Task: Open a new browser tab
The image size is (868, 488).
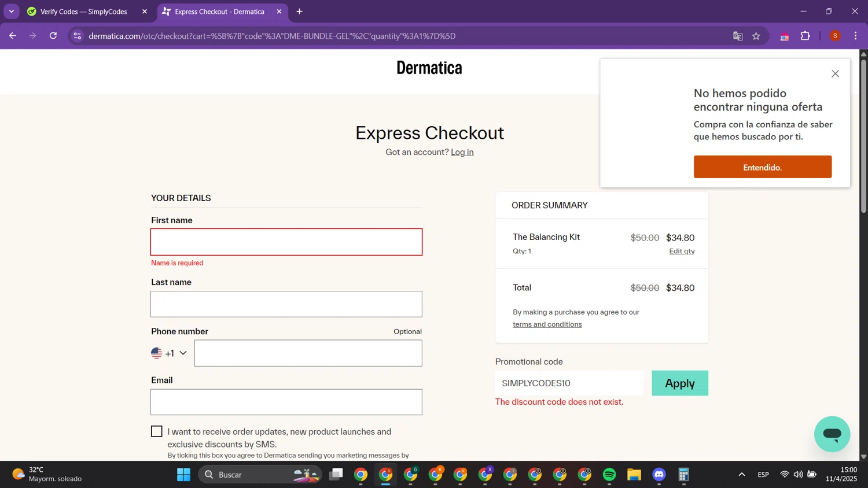Action: pyautogui.click(x=299, y=12)
